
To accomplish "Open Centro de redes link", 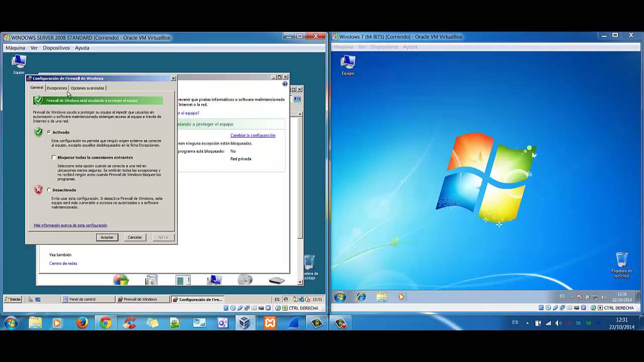I will click(63, 263).
